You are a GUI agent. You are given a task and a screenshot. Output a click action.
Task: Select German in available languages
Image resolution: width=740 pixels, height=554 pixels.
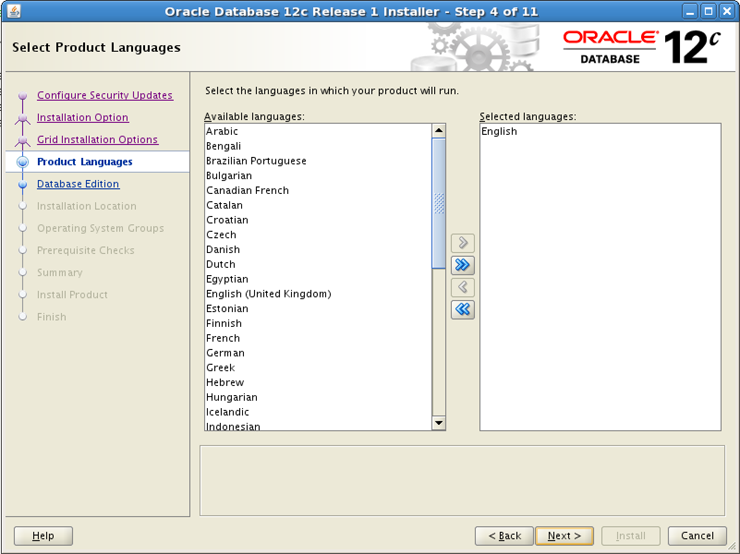point(318,353)
